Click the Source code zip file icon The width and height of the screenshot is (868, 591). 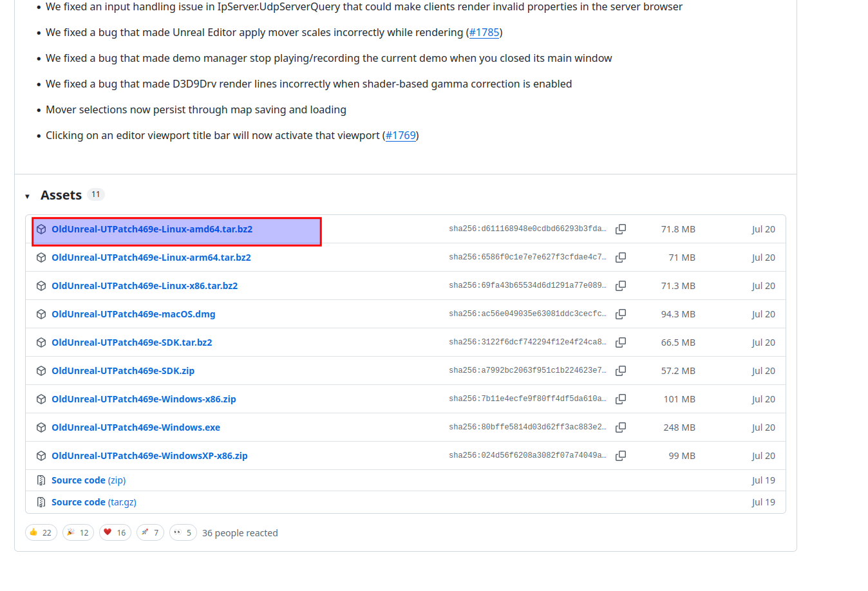41,480
